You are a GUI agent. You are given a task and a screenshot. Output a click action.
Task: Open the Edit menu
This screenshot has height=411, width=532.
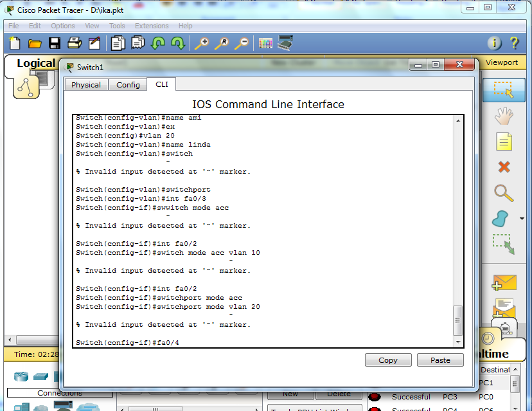35,26
